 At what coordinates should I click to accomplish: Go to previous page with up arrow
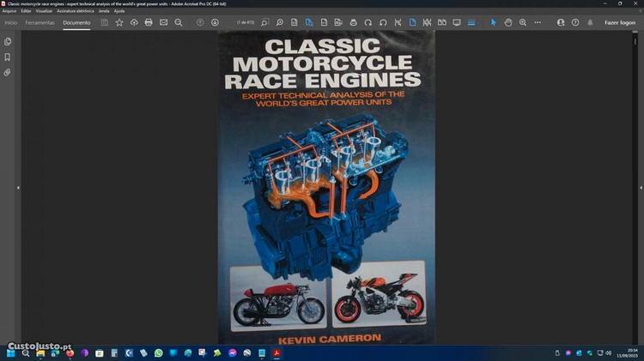click(x=200, y=22)
